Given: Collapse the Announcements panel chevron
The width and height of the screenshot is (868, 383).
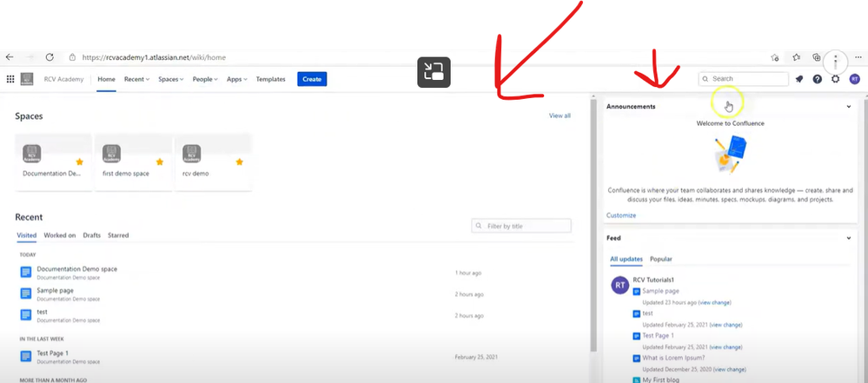Looking at the screenshot, I should click(849, 106).
